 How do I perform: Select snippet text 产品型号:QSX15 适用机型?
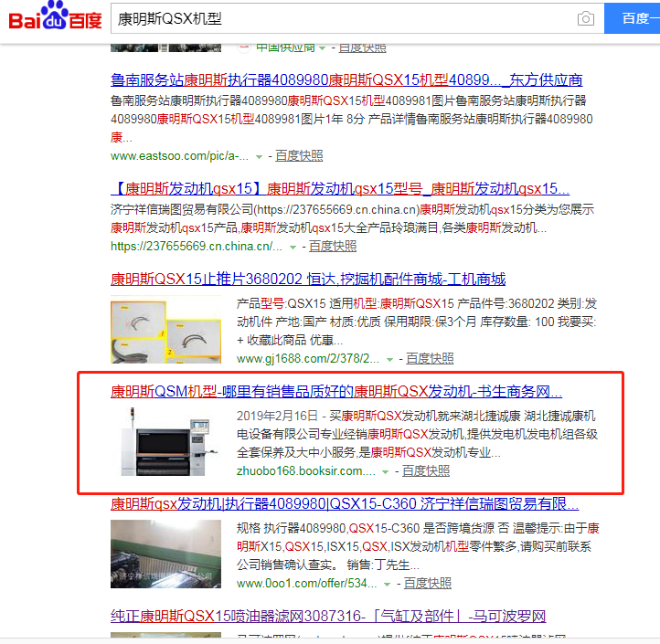coord(308,303)
